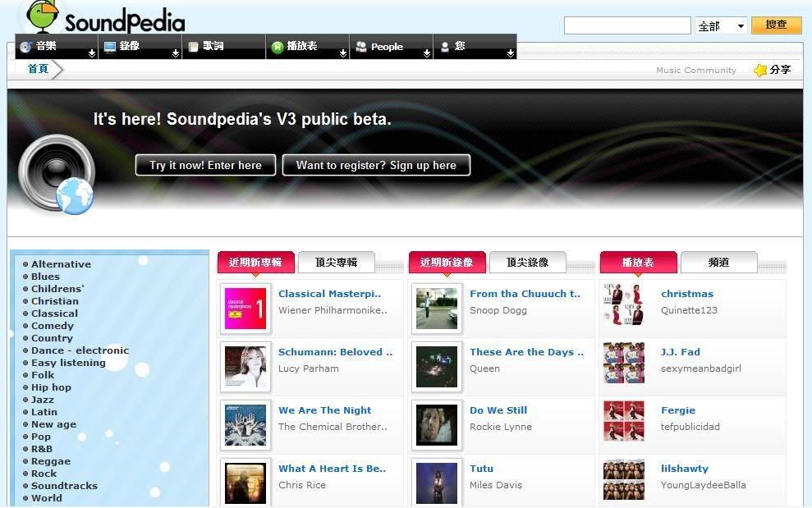Viewport: 812px width, 508px height.
Task: Open the Hip hop genre link
Action: (x=51, y=387)
